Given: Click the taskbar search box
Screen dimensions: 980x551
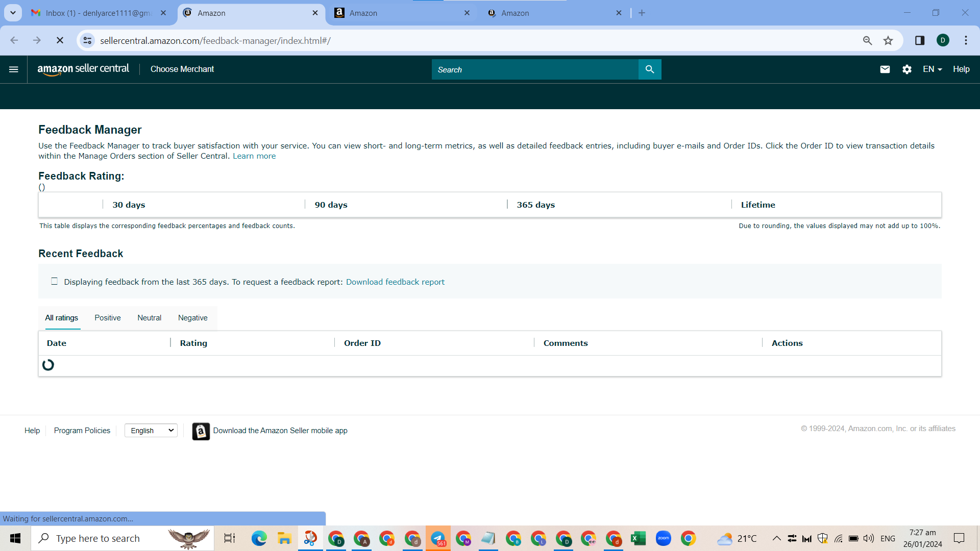Looking at the screenshot, I should coord(122,538).
